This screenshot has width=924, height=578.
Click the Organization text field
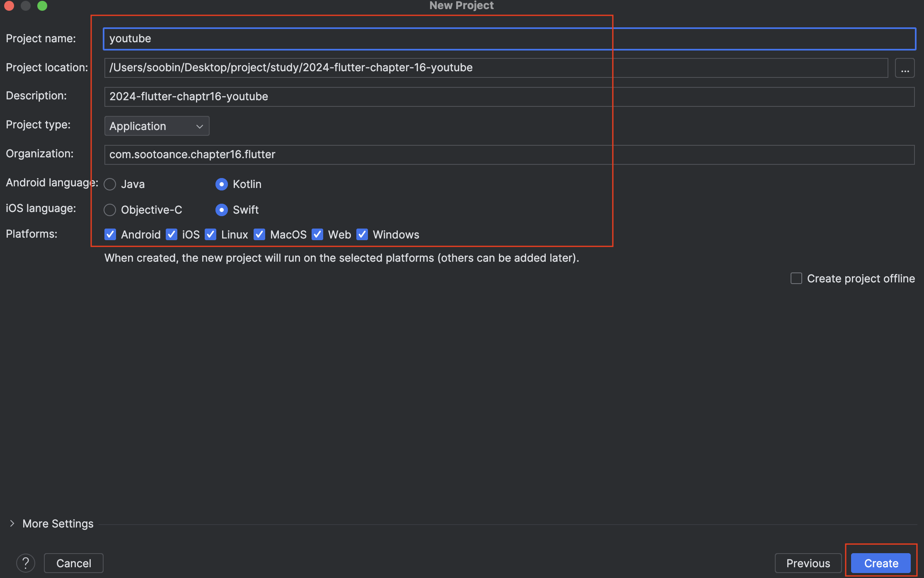pos(509,155)
